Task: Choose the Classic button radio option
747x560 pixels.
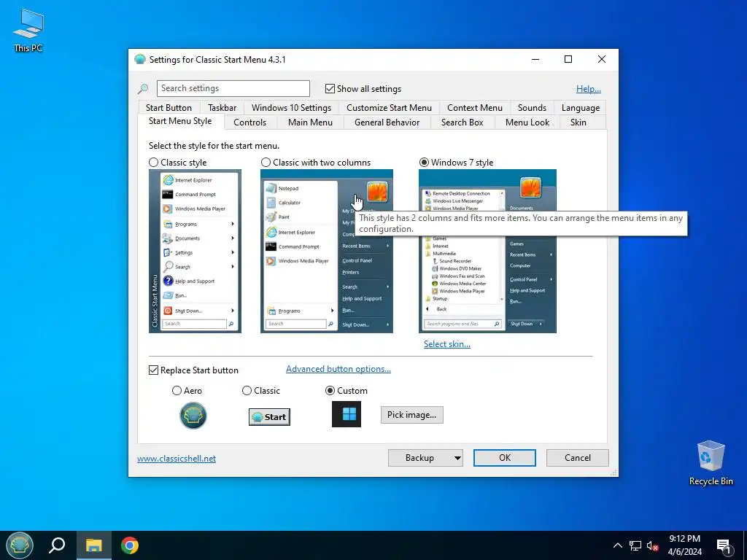Action: pyautogui.click(x=247, y=391)
